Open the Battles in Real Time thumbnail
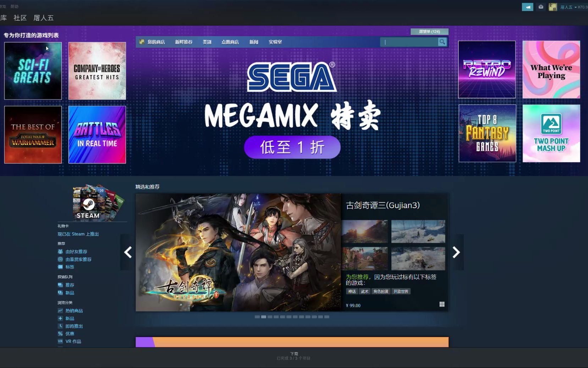588x368 pixels. (97, 135)
